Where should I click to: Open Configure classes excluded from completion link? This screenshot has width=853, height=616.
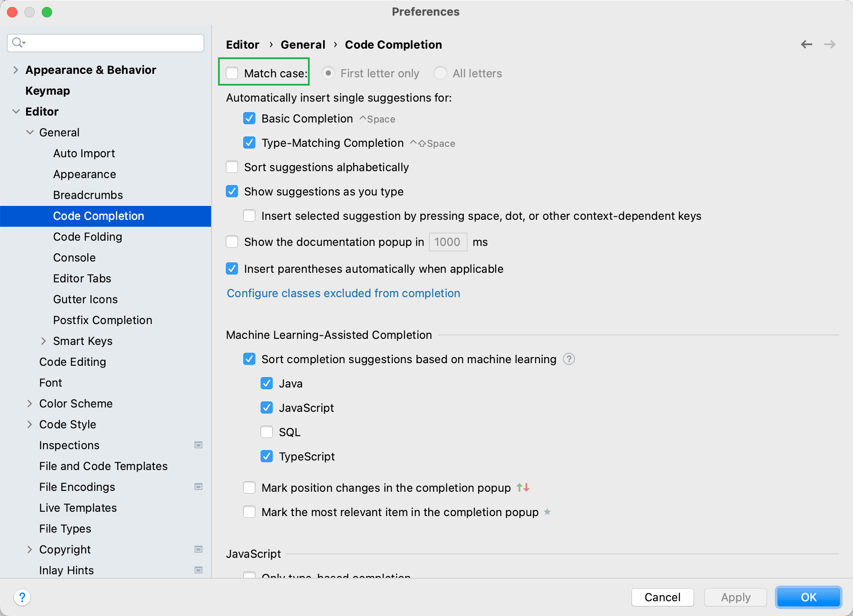(343, 293)
